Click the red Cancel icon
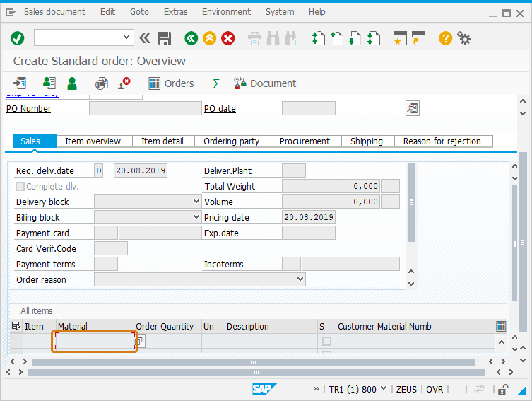Image resolution: width=532 pixels, height=401 pixels. tap(228, 38)
